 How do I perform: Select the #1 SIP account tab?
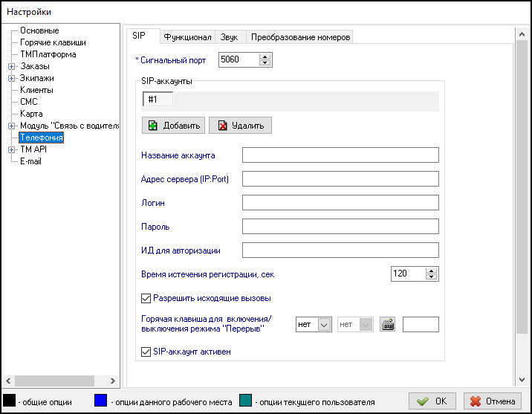pos(157,100)
